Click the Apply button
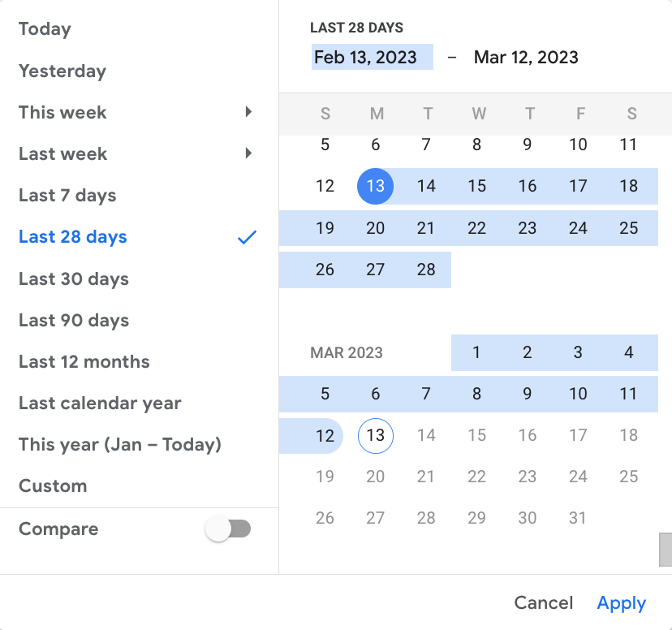Screen dimensions: 672x630 (x=621, y=602)
